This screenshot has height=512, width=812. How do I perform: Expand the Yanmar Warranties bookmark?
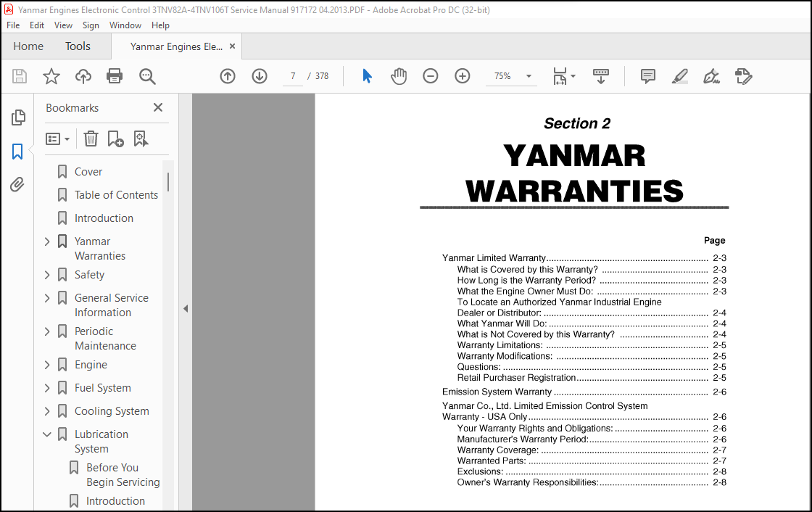(47, 241)
